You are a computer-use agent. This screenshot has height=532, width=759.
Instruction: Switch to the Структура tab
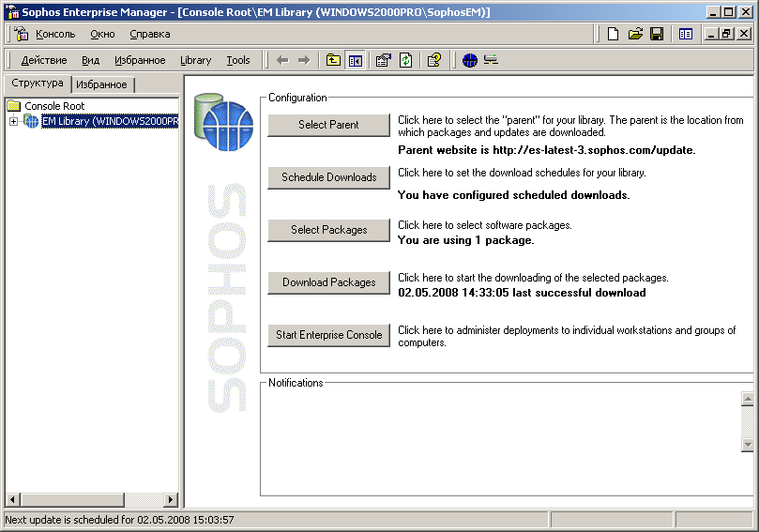tap(38, 84)
